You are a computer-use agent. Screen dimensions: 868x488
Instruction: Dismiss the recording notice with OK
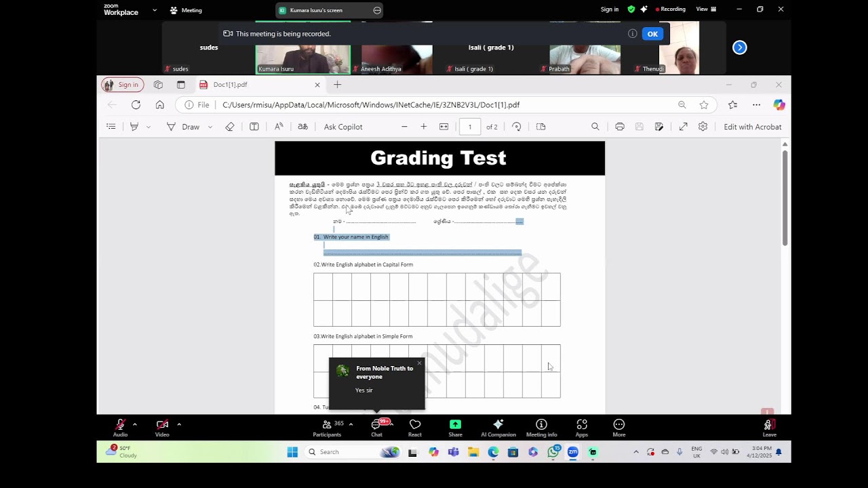[652, 34]
